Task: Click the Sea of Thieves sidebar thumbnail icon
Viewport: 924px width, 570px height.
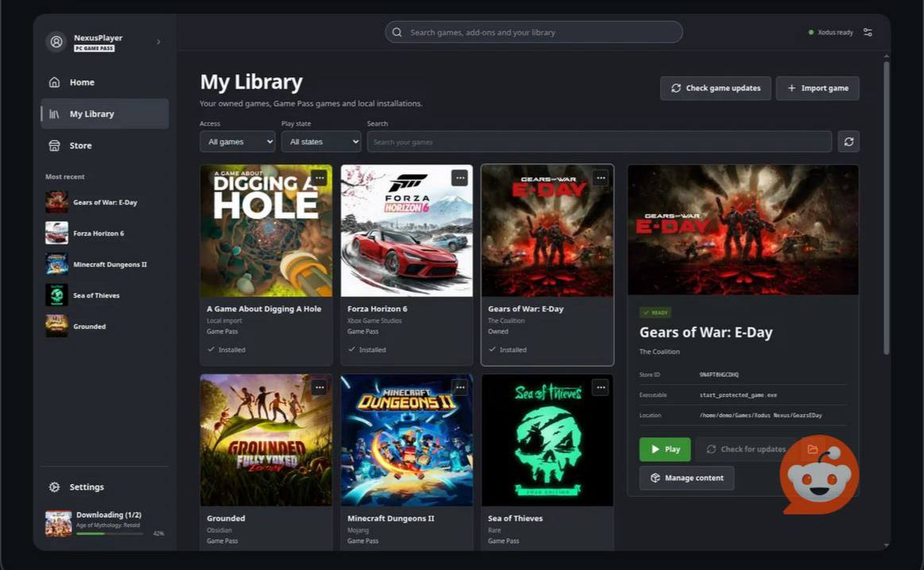Action: point(57,295)
